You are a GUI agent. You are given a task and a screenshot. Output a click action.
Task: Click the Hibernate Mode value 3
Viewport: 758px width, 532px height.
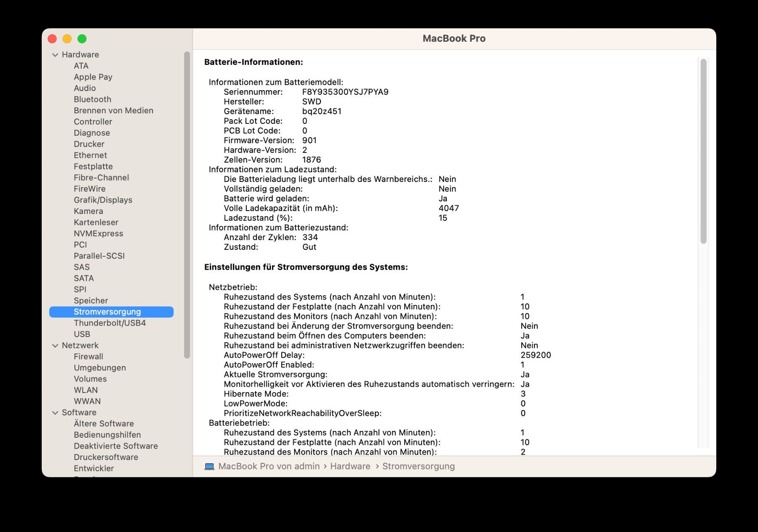tap(523, 394)
